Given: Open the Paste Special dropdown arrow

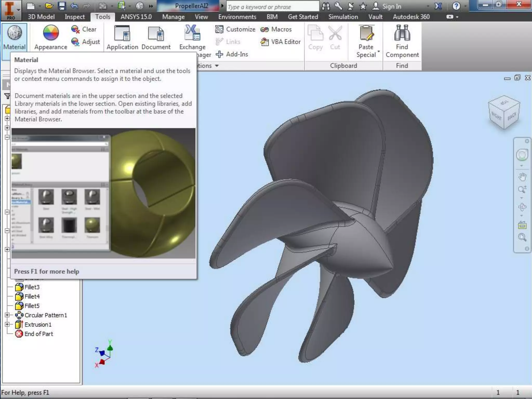Looking at the screenshot, I should tap(379, 51).
